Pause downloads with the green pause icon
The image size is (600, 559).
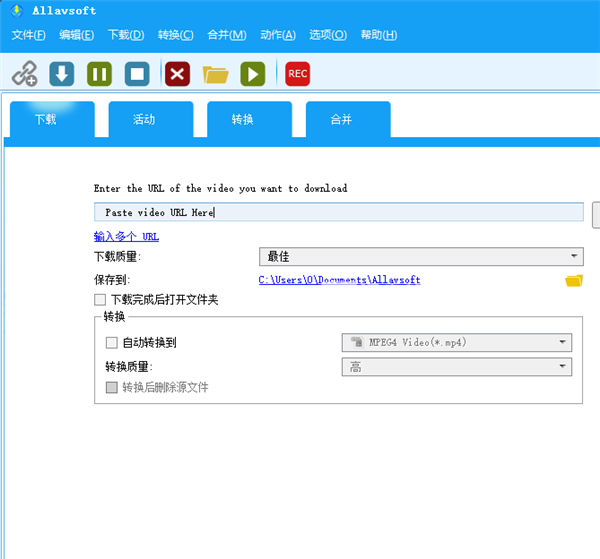tap(99, 73)
